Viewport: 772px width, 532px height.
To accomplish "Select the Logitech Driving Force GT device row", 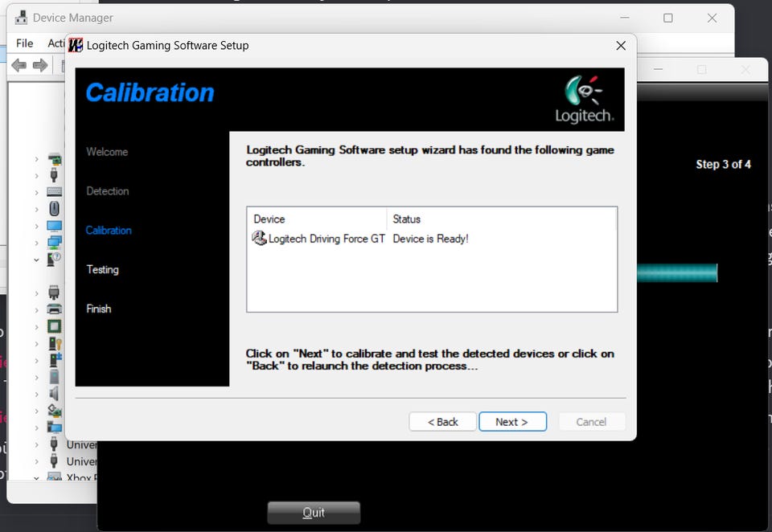I will click(431, 239).
